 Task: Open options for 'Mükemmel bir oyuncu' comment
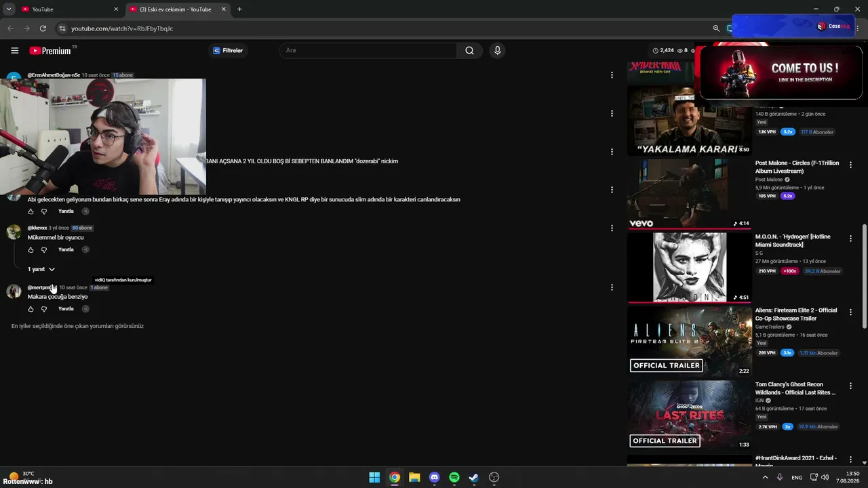[x=612, y=228]
